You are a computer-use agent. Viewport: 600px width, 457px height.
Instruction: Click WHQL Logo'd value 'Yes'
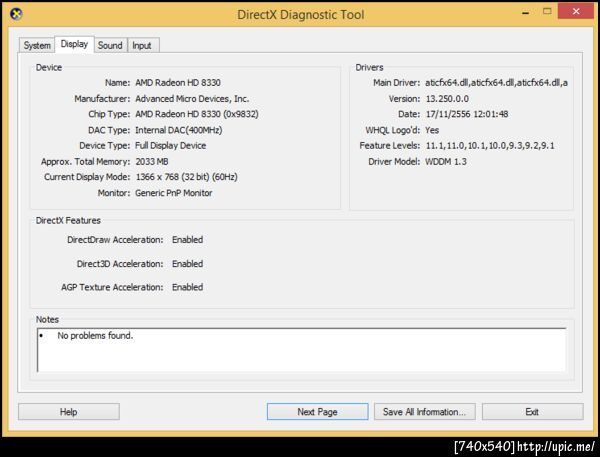432,130
